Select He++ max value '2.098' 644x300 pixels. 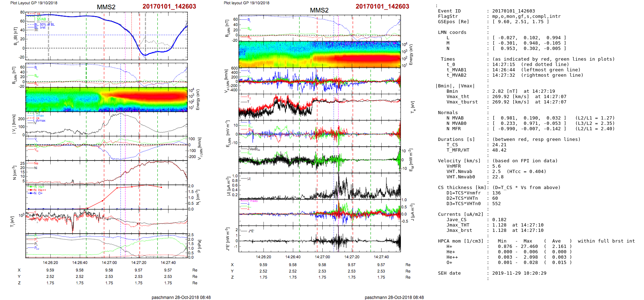pyautogui.click(x=530, y=257)
